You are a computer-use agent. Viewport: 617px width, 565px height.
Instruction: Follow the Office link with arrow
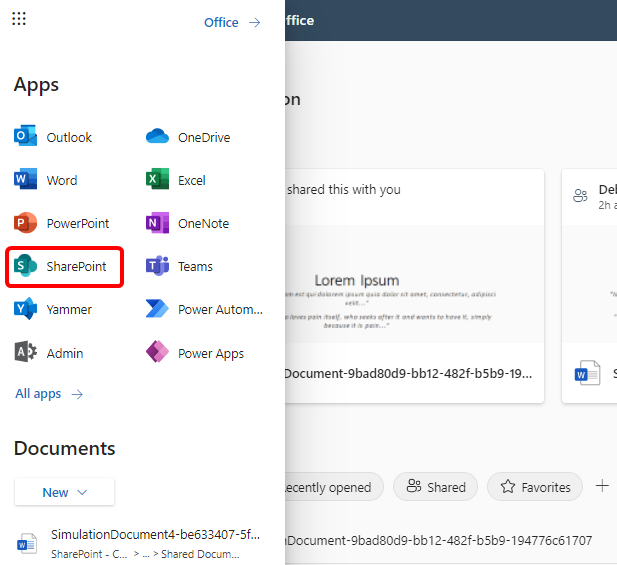tap(232, 22)
